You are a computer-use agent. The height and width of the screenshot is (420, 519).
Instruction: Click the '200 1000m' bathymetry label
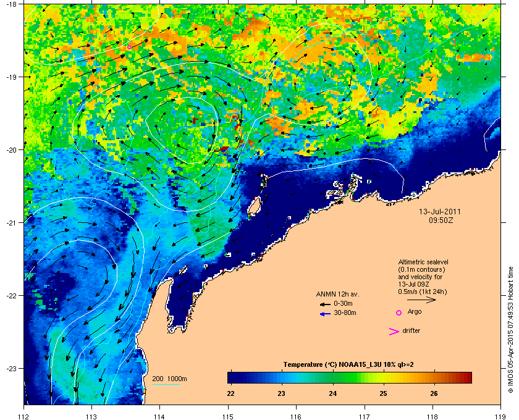[169, 379]
